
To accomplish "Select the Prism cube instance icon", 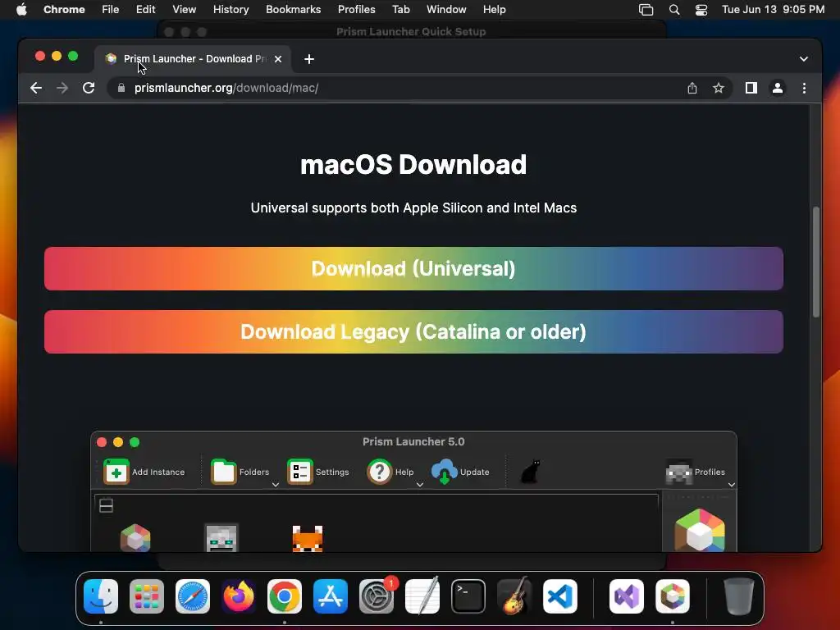I will [135, 537].
